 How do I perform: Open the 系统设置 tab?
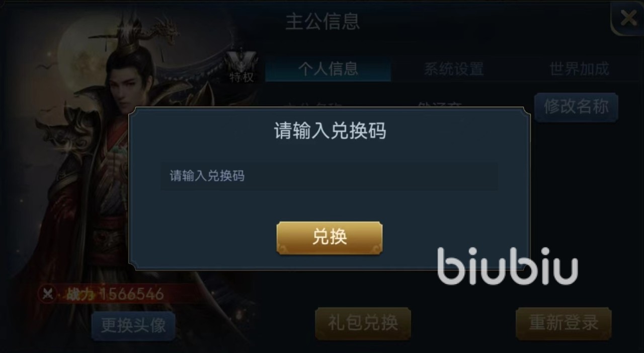tap(453, 69)
